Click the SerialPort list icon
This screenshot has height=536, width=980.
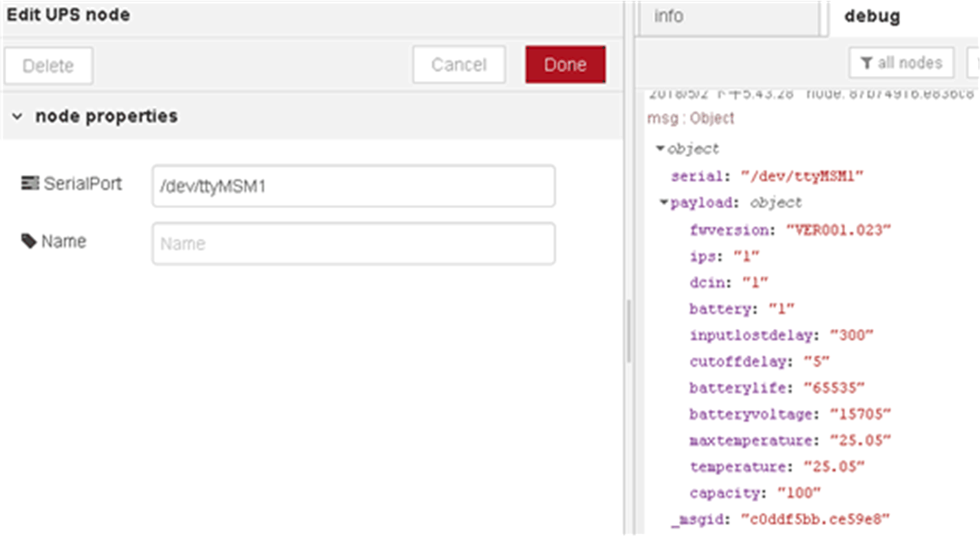point(30,184)
